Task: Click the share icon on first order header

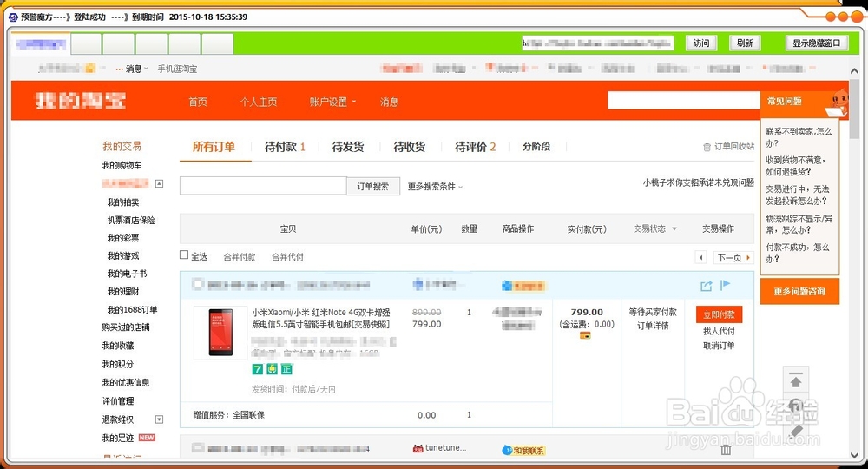Action: pyautogui.click(x=706, y=286)
